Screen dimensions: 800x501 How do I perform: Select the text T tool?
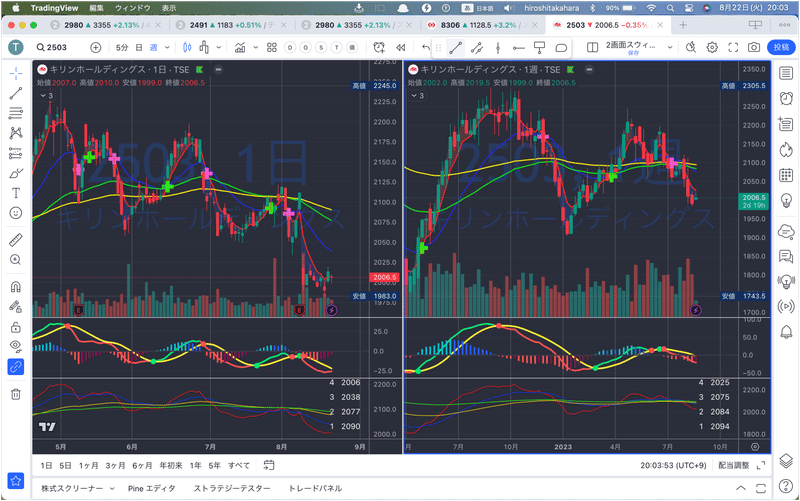tap(16, 193)
